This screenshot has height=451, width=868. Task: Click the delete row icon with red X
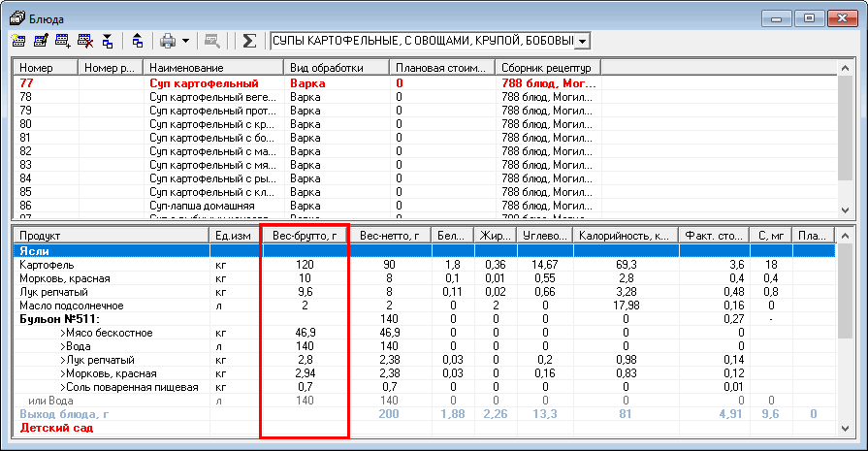[86, 42]
